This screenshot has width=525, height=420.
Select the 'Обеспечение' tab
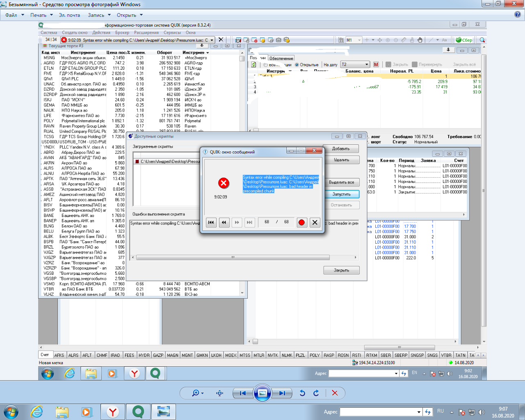coord(281,58)
